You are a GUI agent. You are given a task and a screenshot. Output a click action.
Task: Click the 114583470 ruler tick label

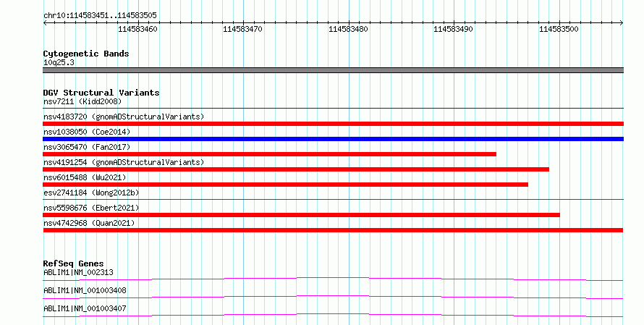point(242,29)
